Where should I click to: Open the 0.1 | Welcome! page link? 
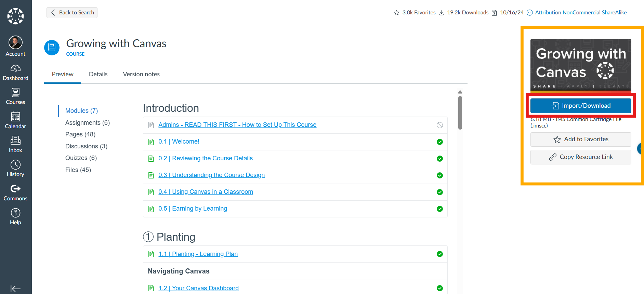179,142
